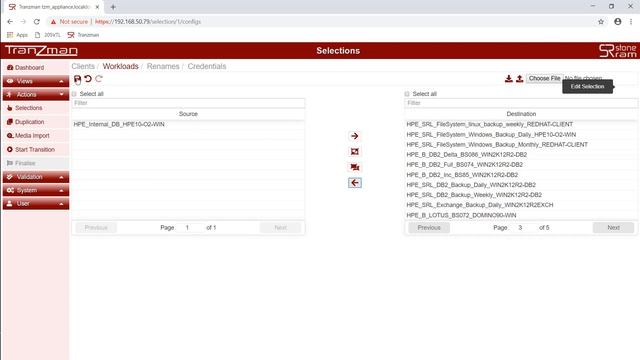Select HPE_SRL_DB2_Backup_Daily_WIN2K12R2-DB2 row
Viewport: 640px width, 360px height.
pyautogui.click(x=521, y=185)
